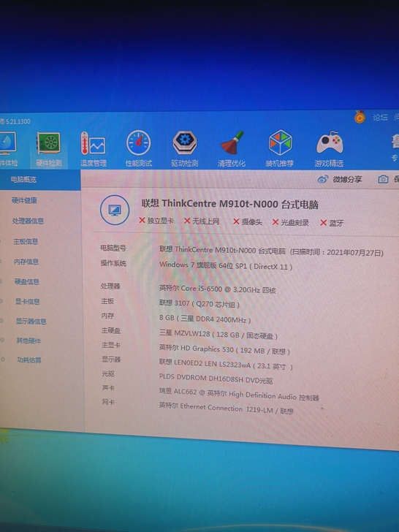The image size is (399, 532).
Task: Open 其他硬件 in the sidebar
Action: coord(28,341)
